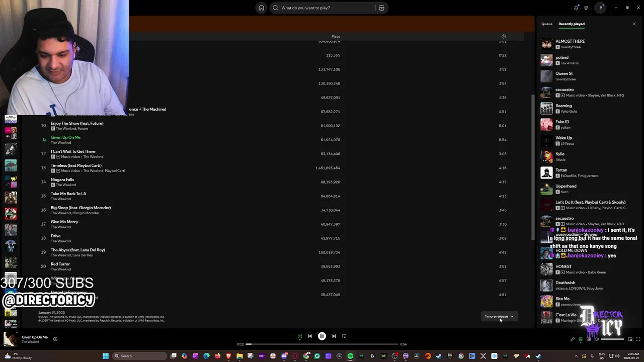Open the Browse icon in search bar
The image size is (644, 362).
tap(381, 8)
